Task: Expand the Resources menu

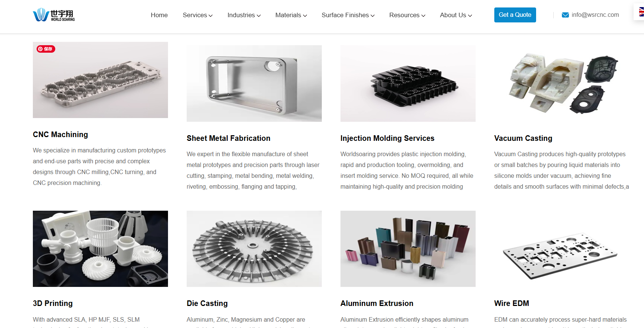Action: tap(407, 15)
